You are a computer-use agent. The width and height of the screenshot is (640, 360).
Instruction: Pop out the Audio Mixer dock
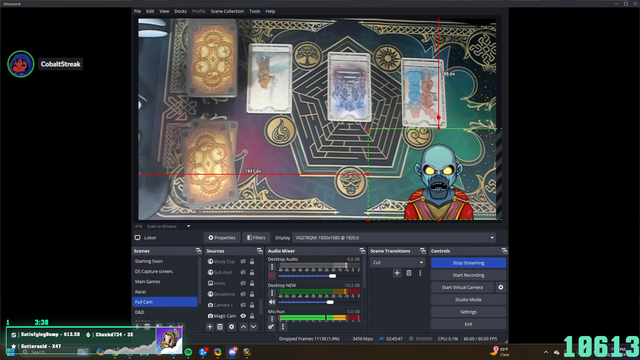(x=362, y=251)
